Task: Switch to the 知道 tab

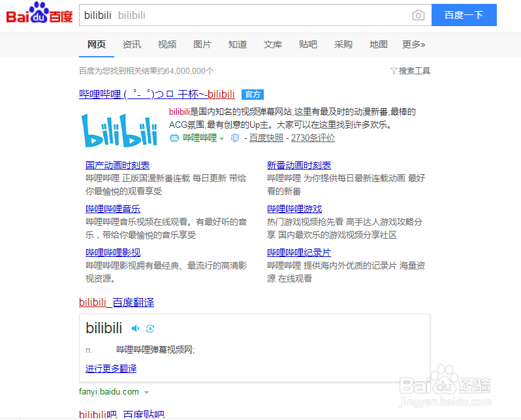Action: pos(237,44)
